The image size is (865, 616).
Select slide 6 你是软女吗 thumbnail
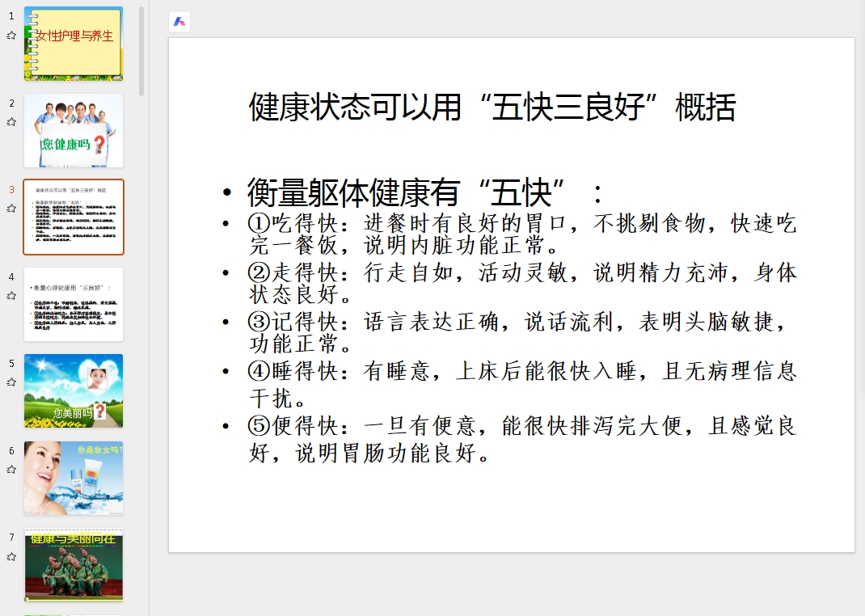(x=74, y=479)
